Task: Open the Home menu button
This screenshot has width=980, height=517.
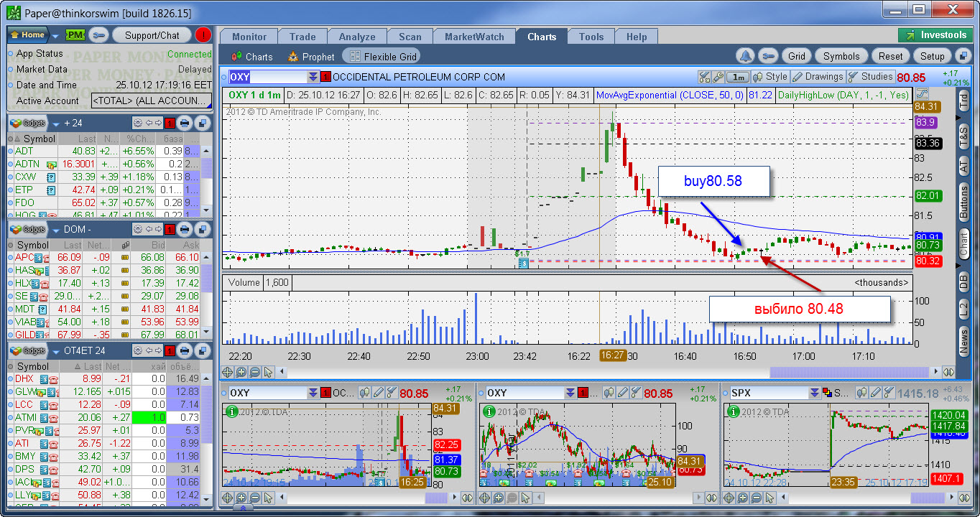Action: 27,34
